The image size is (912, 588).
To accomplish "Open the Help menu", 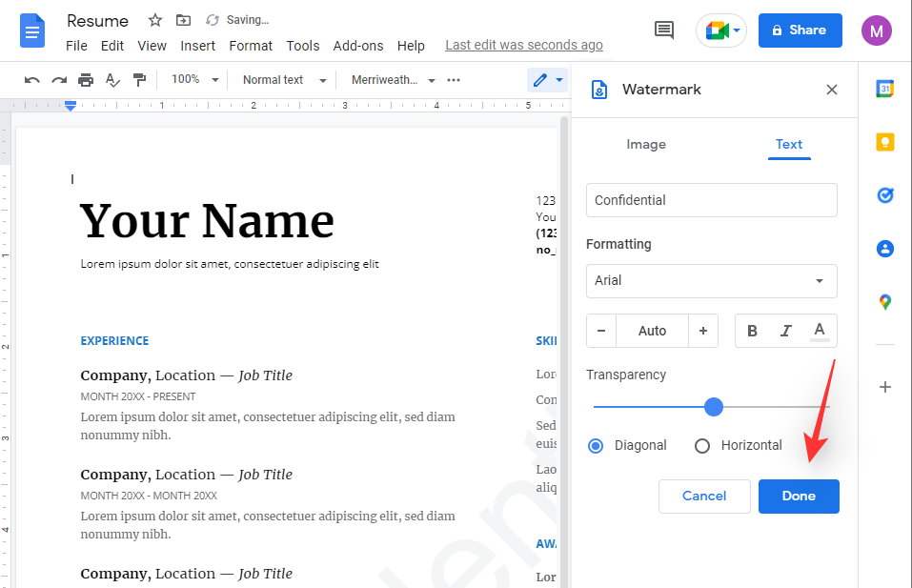I will 411,46.
